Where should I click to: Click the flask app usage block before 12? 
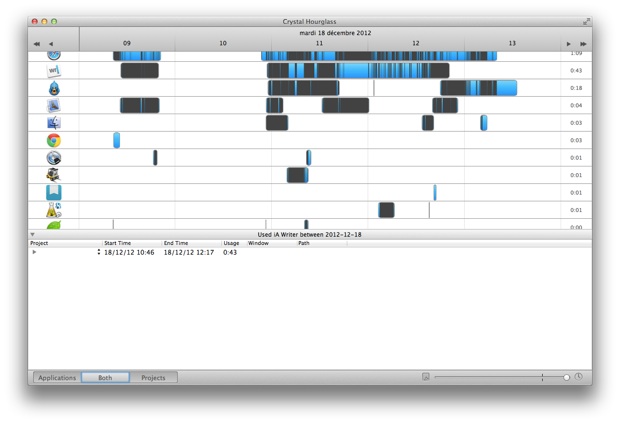[x=386, y=210]
